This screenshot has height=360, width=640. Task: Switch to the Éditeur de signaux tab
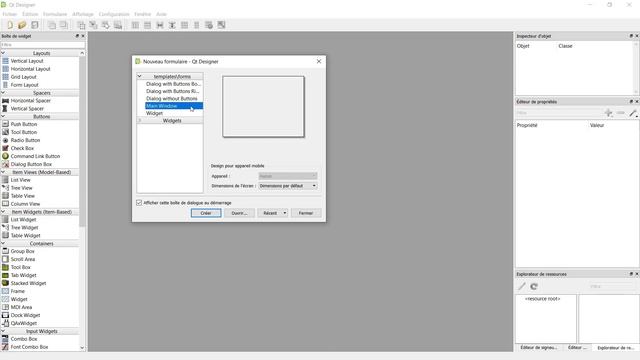click(539, 347)
